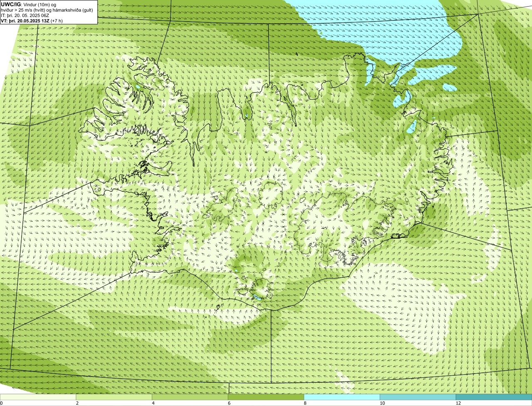
Task: Click the 2–4 m/s light green legend swatch
Action: (x=114, y=397)
